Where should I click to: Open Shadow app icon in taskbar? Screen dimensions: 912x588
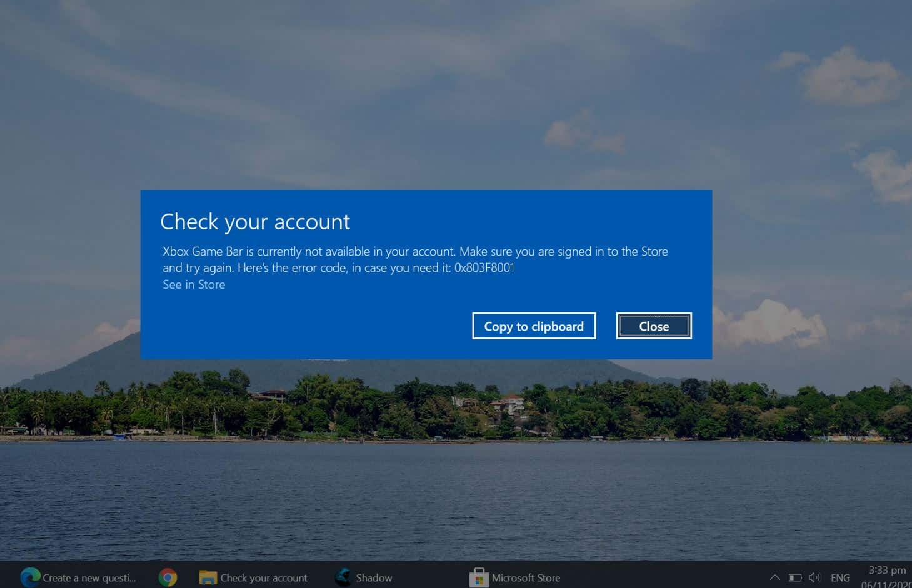tap(343, 577)
